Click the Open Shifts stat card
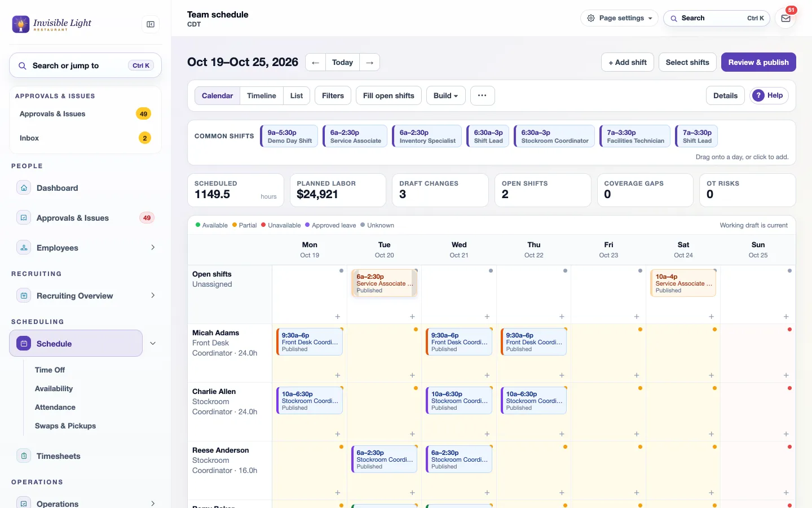Image resolution: width=812 pixels, height=508 pixels. [x=542, y=190]
